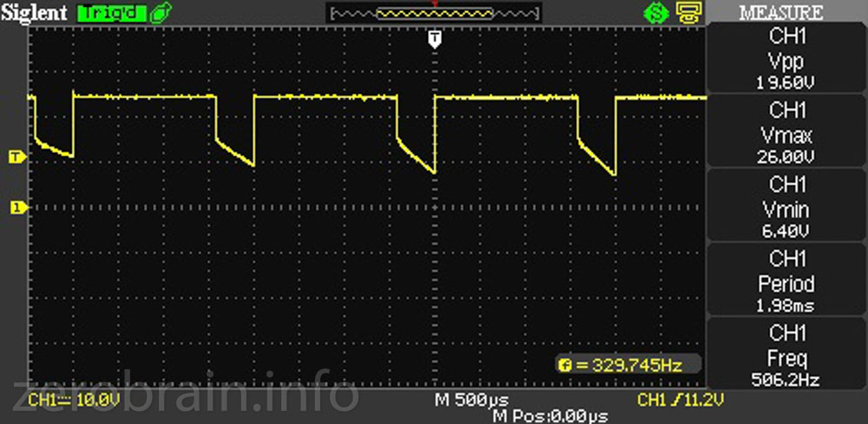Click the M 500µs timebase readout
The width and height of the screenshot is (868, 424).
coord(470,399)
